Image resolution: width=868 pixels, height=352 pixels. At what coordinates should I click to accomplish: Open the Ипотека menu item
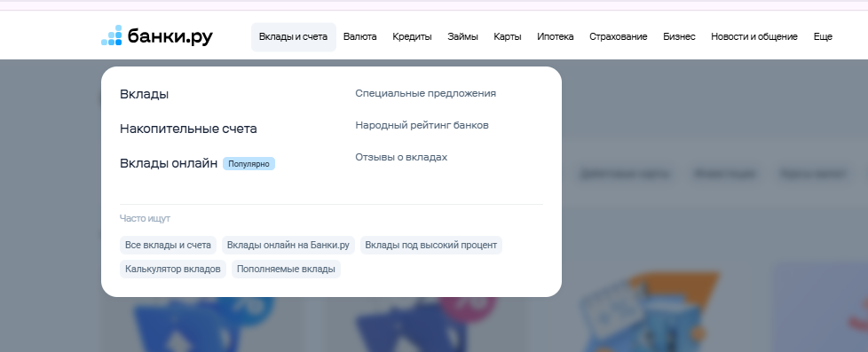pos(556,37)
